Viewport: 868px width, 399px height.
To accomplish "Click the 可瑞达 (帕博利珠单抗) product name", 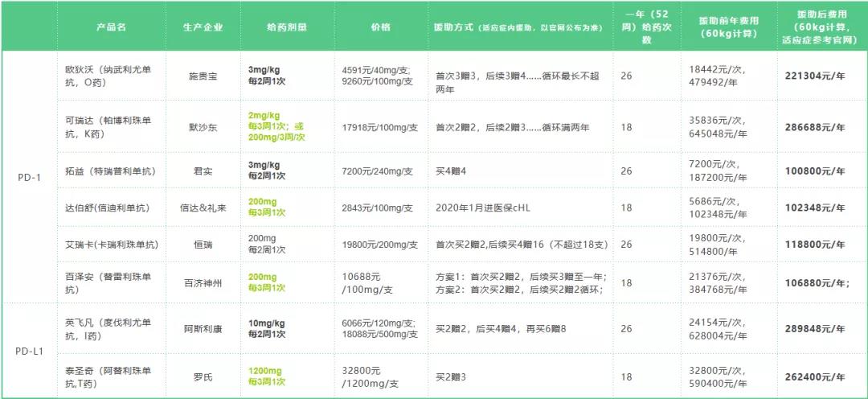I will point(108,127).
